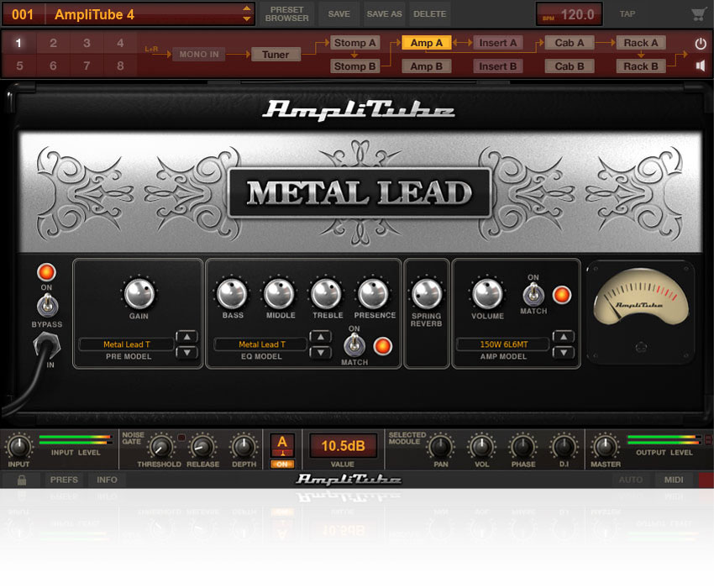Click the Master volume knob
Viewport: 714px width, 588px height.
606,446
